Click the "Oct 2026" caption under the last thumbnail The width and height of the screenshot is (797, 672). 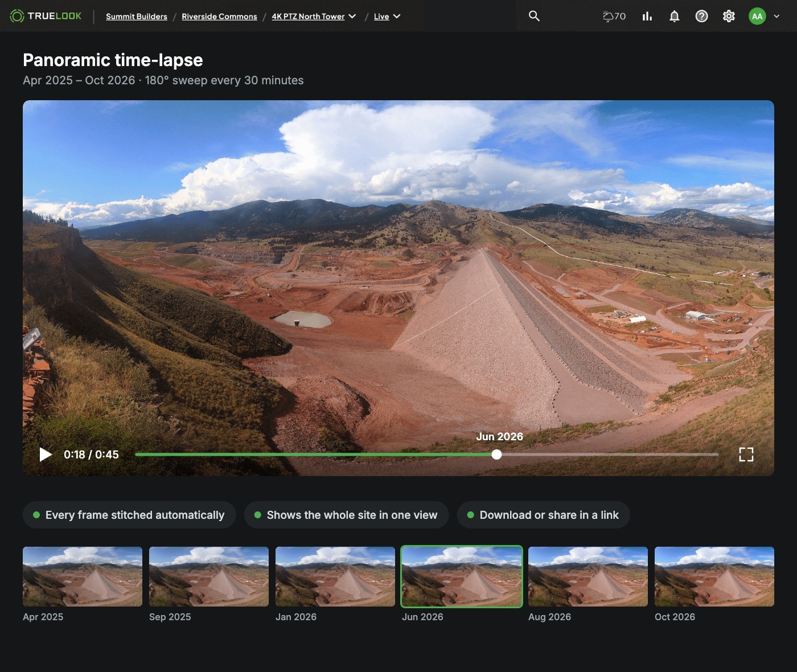point(675,617)
